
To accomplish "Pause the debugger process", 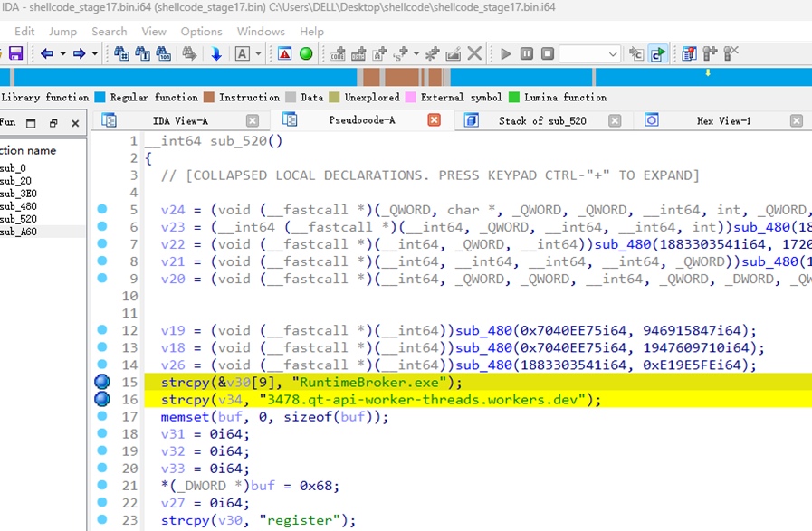I will click(x=527, y=53).
